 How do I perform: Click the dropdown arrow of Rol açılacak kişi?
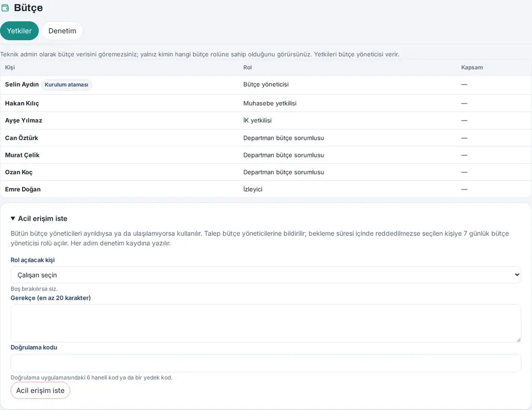(x=517, y=275)
